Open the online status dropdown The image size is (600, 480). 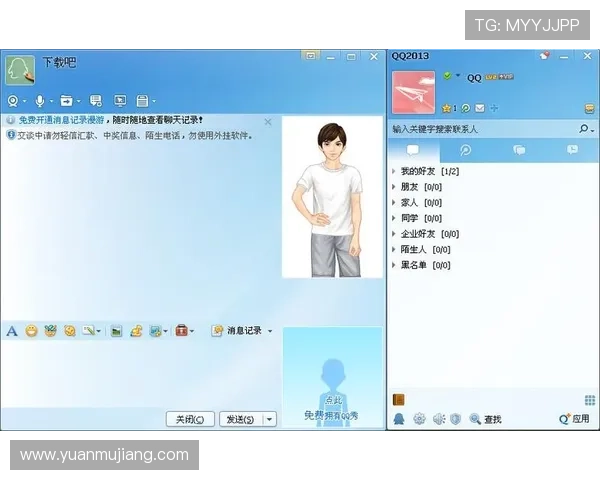point(452,76)
